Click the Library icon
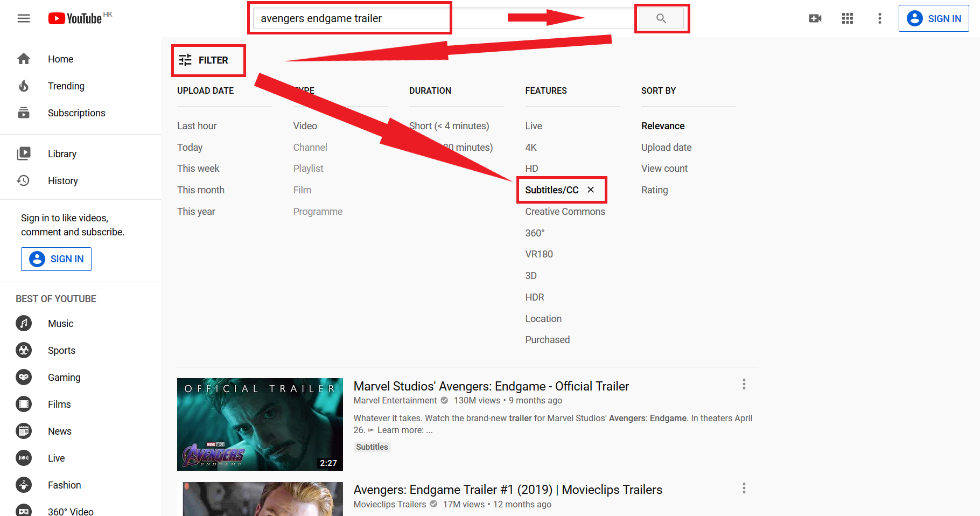Screen dimensions: 980x516 (x=24, y=154)
